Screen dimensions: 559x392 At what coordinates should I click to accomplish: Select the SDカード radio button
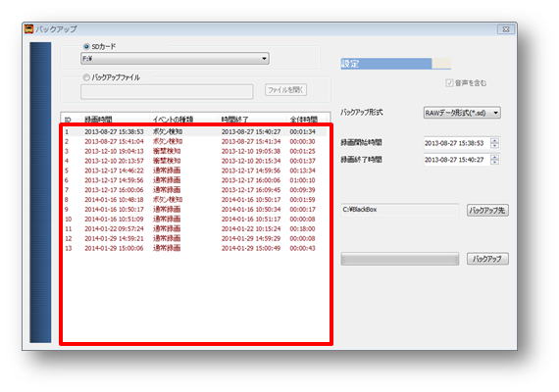pyautogui.click(x=86, y=46)
